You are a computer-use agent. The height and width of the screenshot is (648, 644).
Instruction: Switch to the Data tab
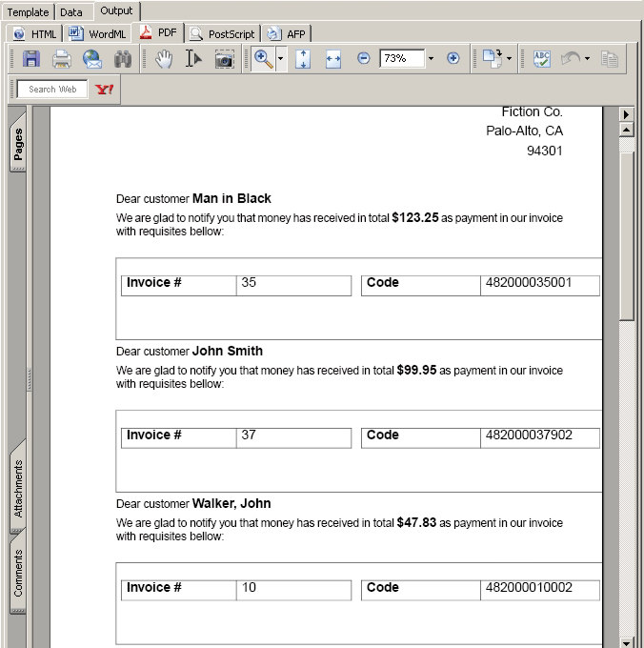(71, 12)
